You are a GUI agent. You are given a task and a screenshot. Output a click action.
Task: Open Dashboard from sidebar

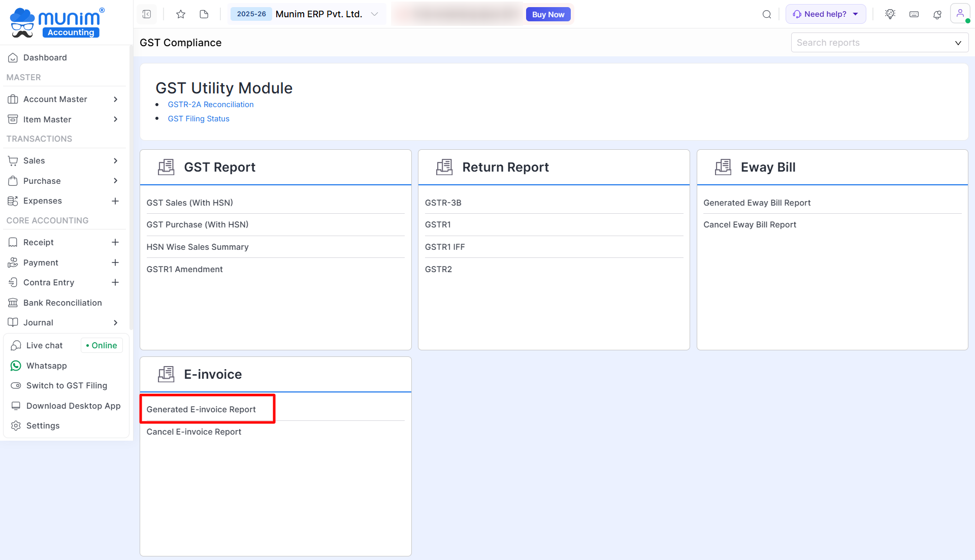coord(45,57)
